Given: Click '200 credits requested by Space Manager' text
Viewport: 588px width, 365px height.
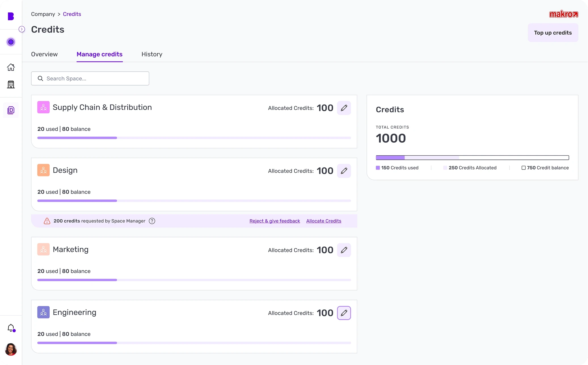Looking at the screenshot, I should (x=99, y=221).
